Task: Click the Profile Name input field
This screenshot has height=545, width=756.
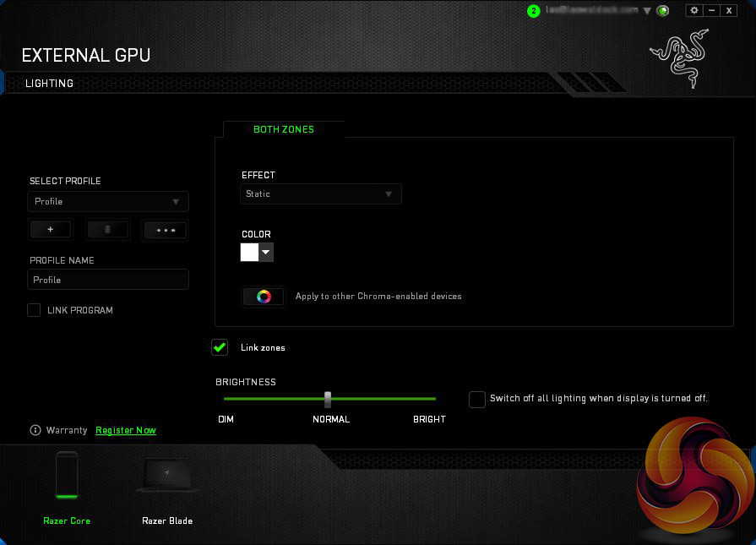Action: tap(108, 280)
